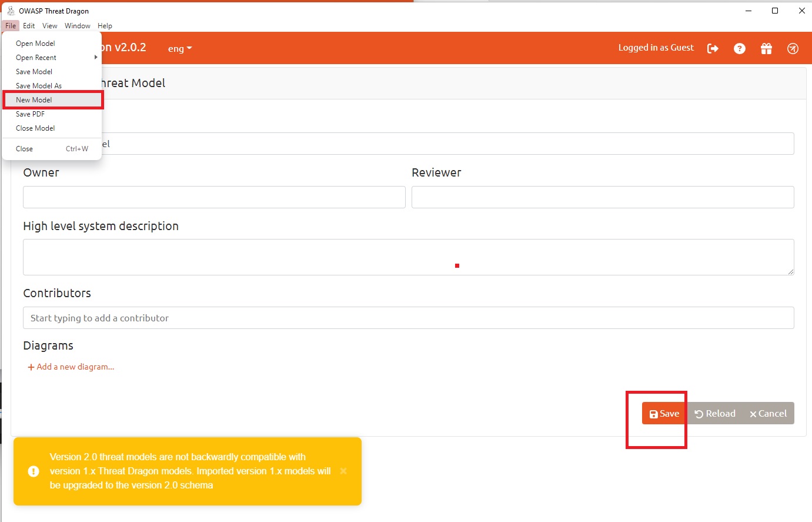This screenshot has height=522, width=812.
Task: Open the Edit menu
Action: coord(29,26)
